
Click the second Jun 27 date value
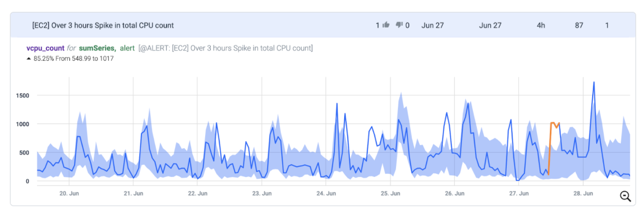coord(490,25)
